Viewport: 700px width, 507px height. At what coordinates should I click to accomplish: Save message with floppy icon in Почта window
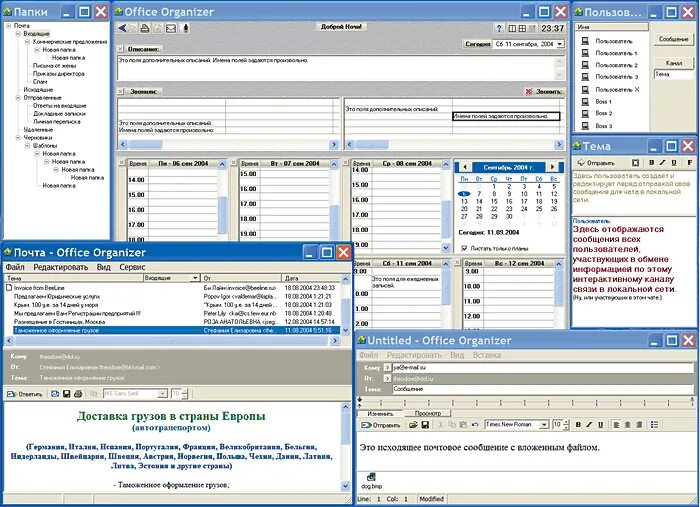67,394
